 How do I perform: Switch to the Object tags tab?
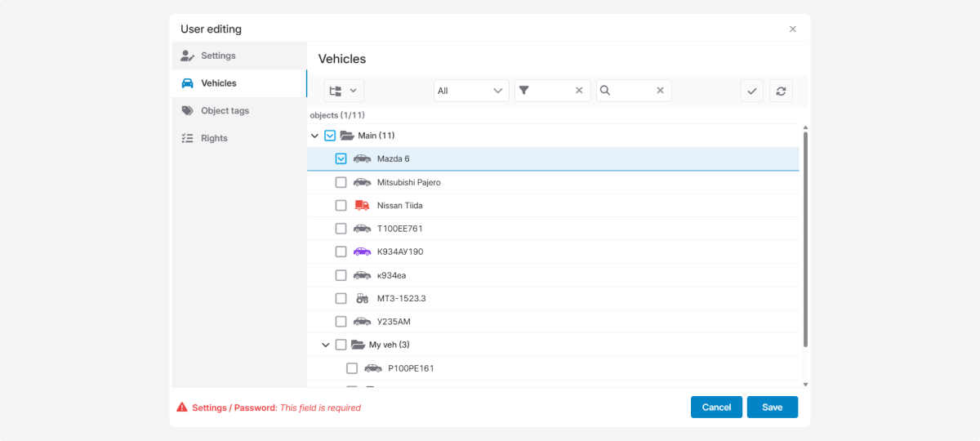click(x=225, y=111)
